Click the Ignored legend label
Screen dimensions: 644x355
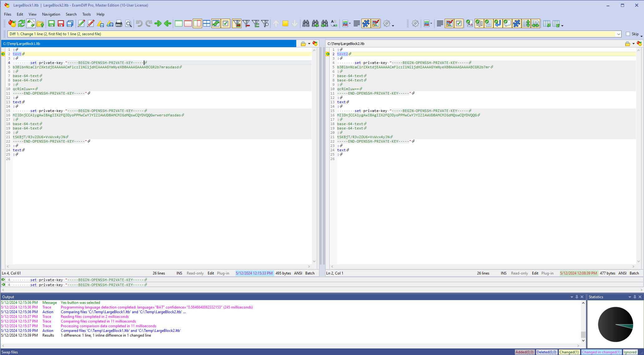click(630, 352)
